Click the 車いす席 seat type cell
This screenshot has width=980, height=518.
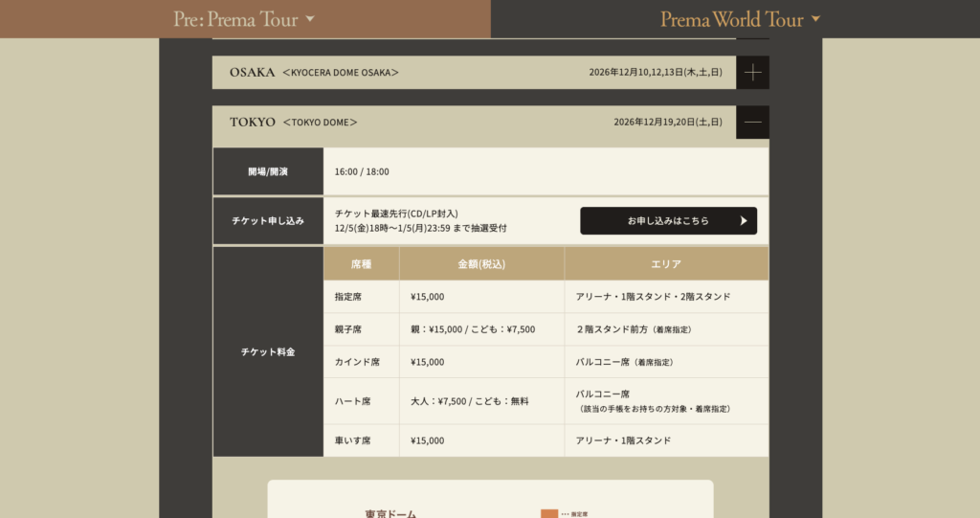[351, 440]
